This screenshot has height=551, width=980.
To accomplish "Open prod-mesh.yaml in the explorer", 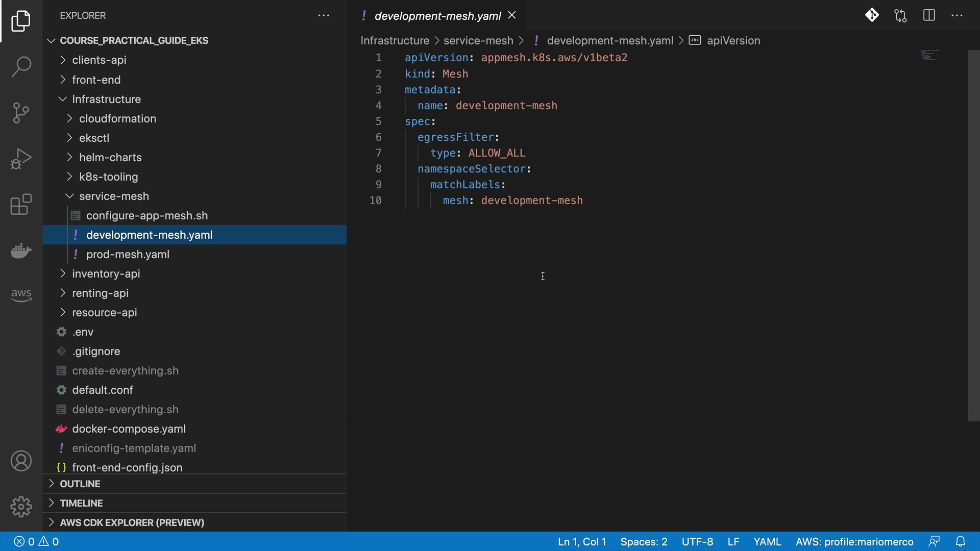I will [128, 254].
